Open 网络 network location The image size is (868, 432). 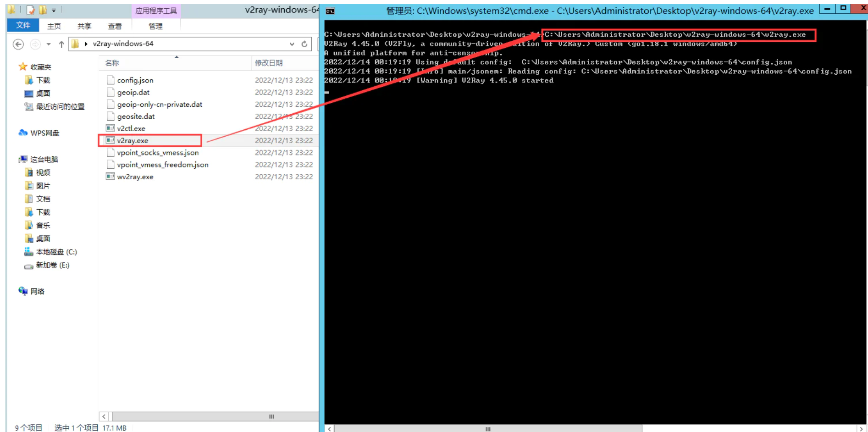click(37, 292)
